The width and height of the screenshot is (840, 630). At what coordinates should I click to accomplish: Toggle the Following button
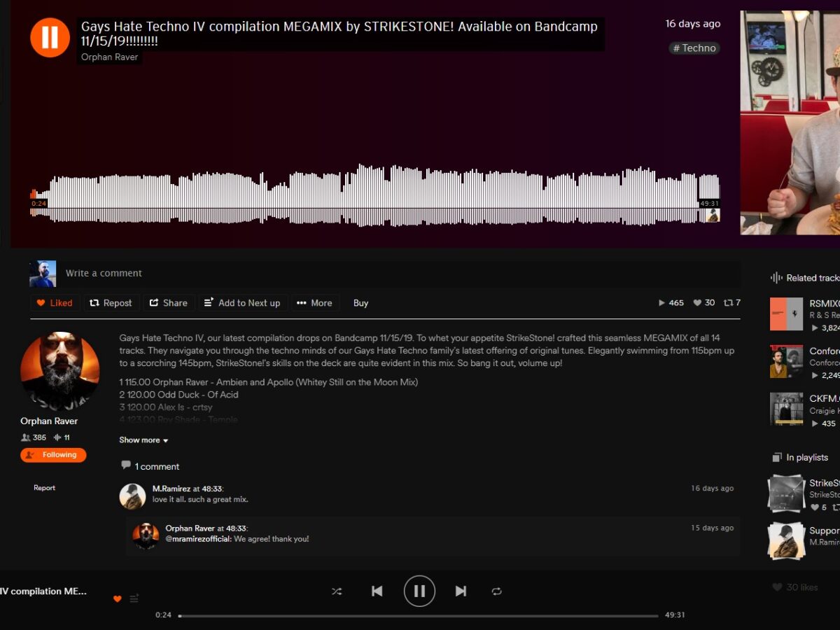pos(53,455)
